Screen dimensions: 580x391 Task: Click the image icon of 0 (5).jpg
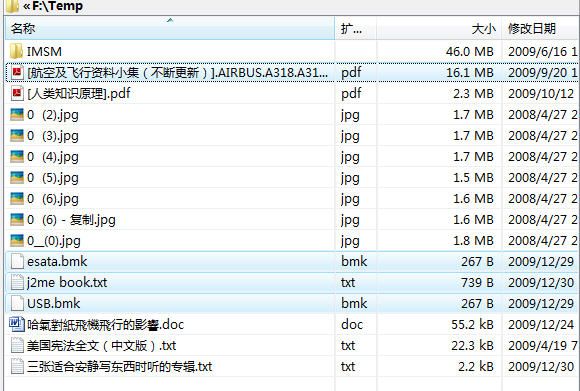coord(17,178)
